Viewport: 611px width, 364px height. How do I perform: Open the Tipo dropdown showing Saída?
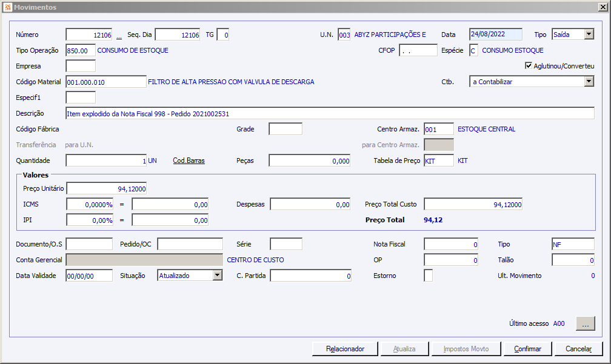pos(589,35)
